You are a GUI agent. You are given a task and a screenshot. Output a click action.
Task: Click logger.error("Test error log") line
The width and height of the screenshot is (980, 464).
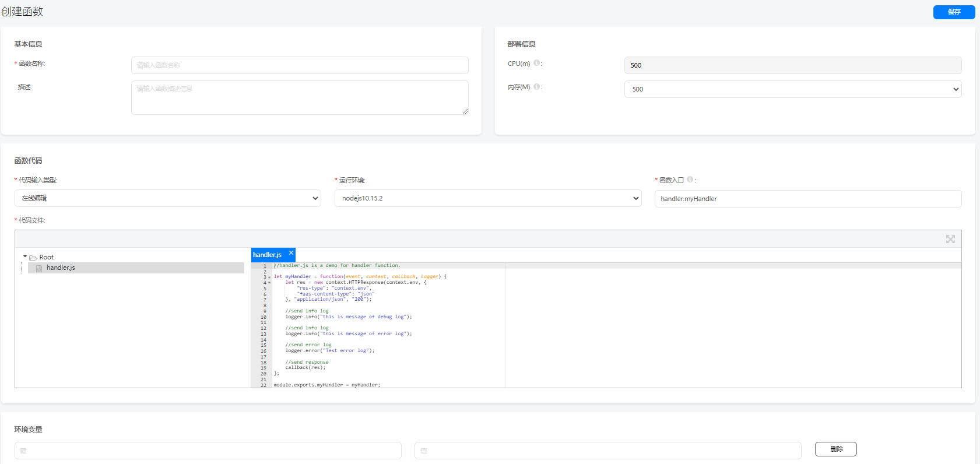[330, 350]
